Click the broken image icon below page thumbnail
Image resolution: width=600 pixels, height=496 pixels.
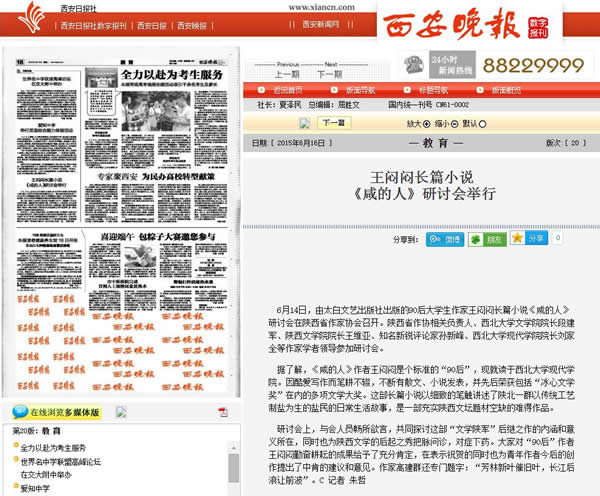(121, 412)
